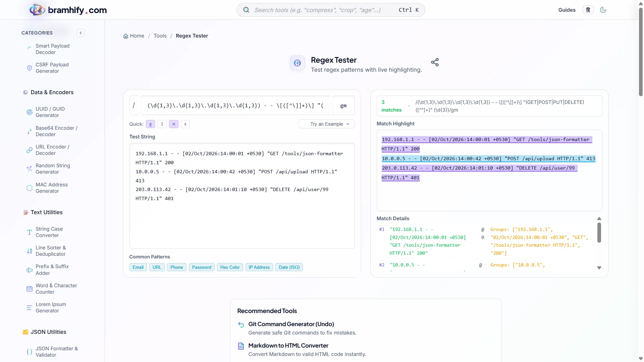Click the Line Sorter & Deduplicator icon

(30, 251)
